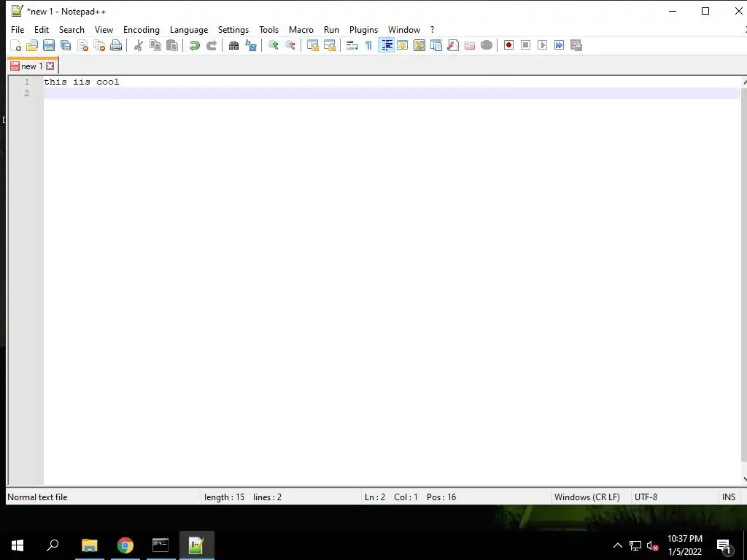Click the green Undo arrow

click(x=194, y=45)
